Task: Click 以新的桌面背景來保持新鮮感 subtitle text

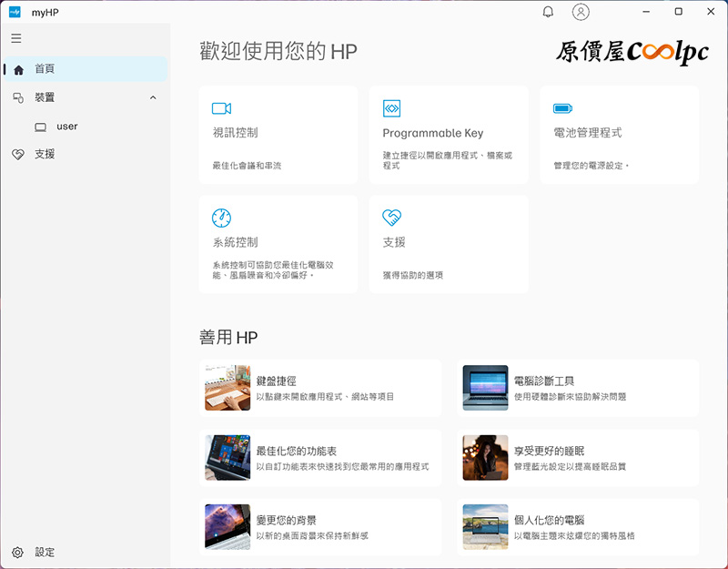Action: point(312,536)
